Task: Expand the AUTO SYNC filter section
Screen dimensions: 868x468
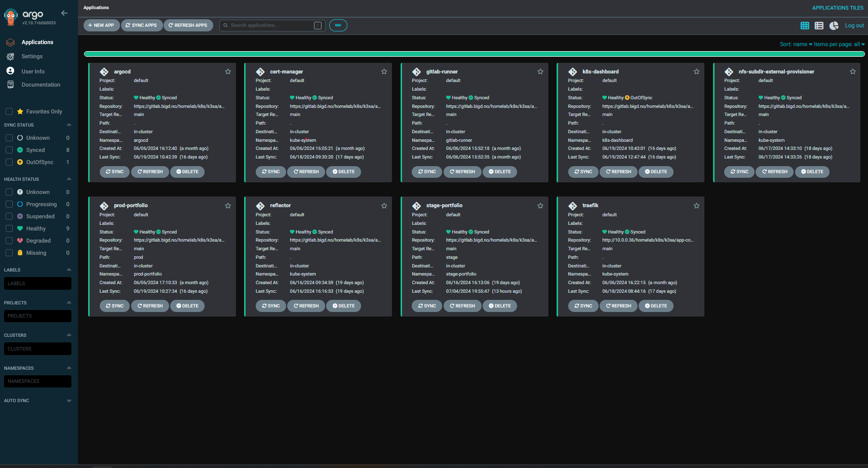Action: coord(69,401)
